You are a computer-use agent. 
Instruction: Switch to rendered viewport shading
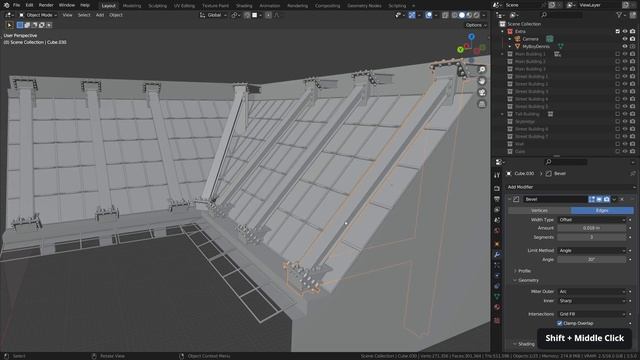[476, 15]
